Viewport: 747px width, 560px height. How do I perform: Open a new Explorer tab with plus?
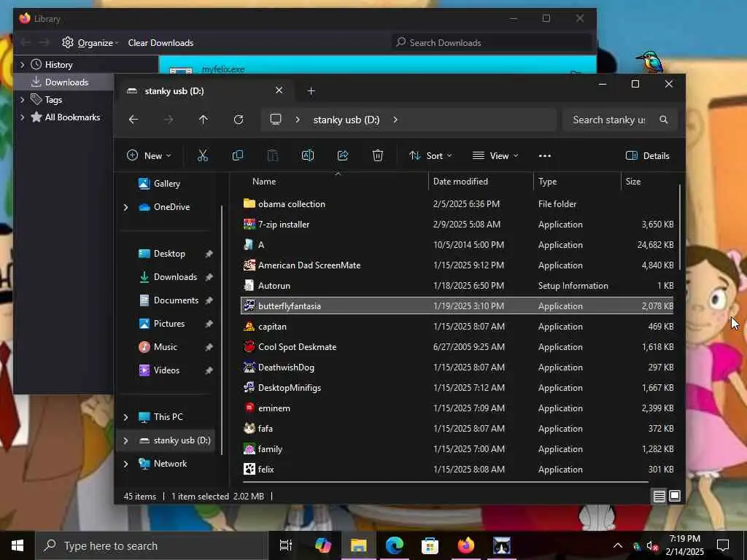point(311,91)
